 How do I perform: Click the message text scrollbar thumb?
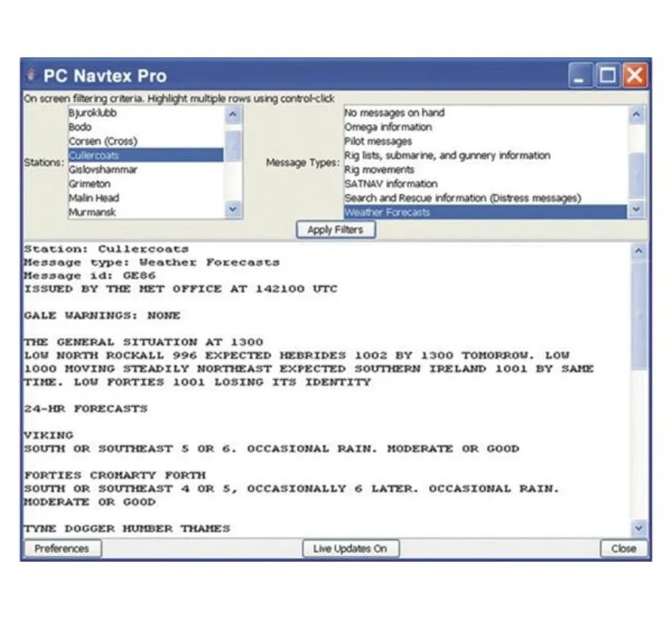click(x=639, y=315)
